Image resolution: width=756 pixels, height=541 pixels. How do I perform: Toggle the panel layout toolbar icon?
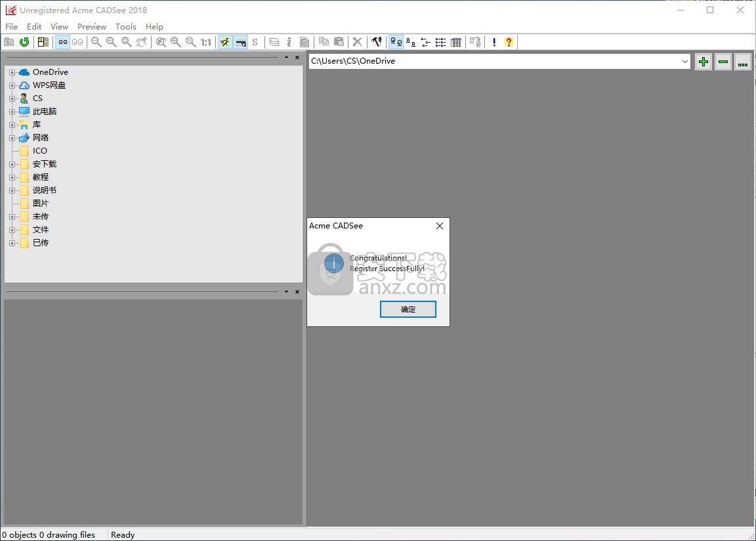click(43, 43)
